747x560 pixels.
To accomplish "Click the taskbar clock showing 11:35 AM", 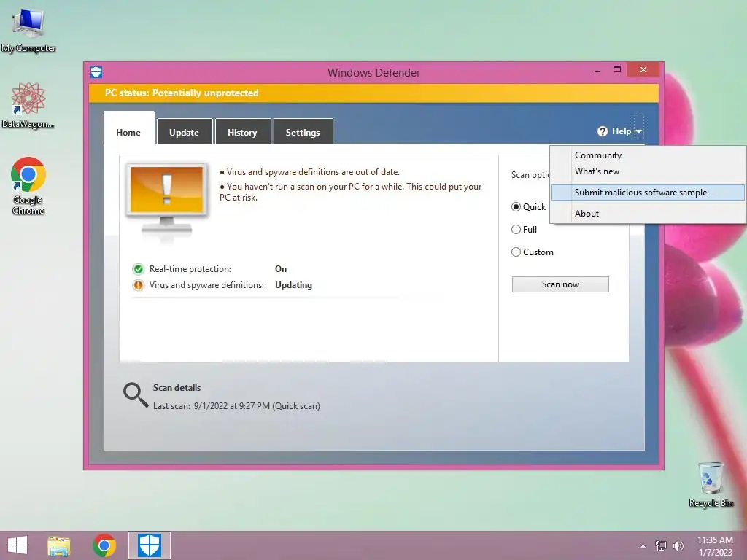I will (715, 545).
